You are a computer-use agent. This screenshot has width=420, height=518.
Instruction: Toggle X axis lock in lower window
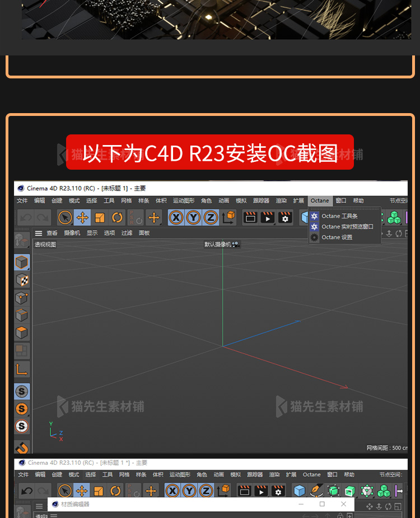tap(172, 491)
